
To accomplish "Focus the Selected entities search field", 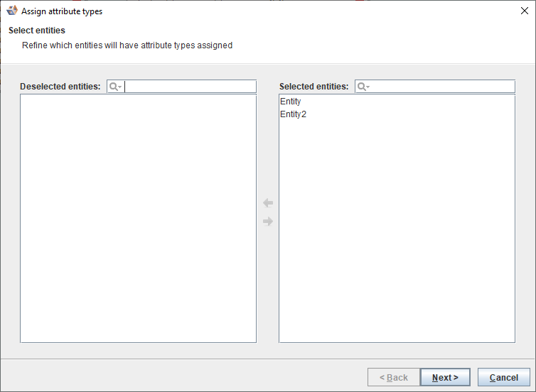I will pos(442,87).
